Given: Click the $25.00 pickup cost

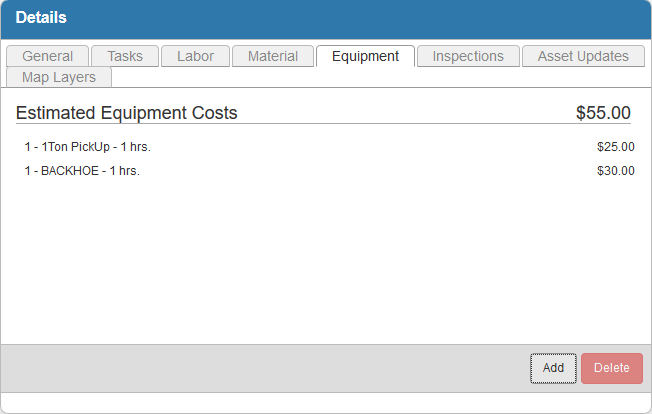Looking at the screenshot, I should (x=615, y=147).
